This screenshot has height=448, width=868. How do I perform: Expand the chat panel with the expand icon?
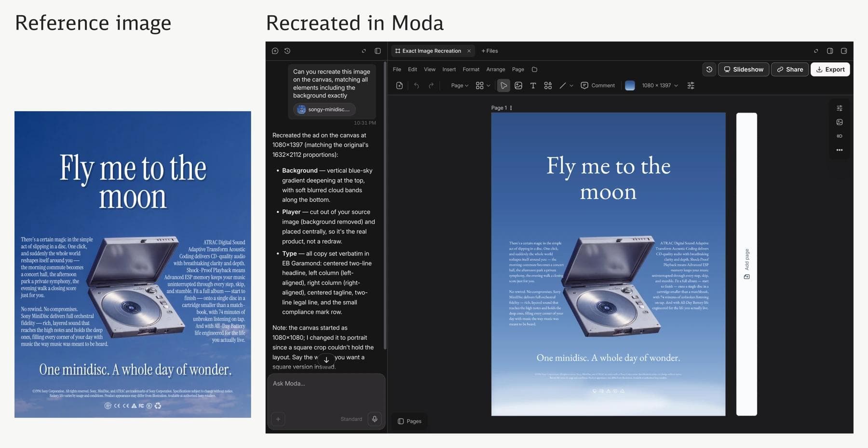(x=364, y=51)
